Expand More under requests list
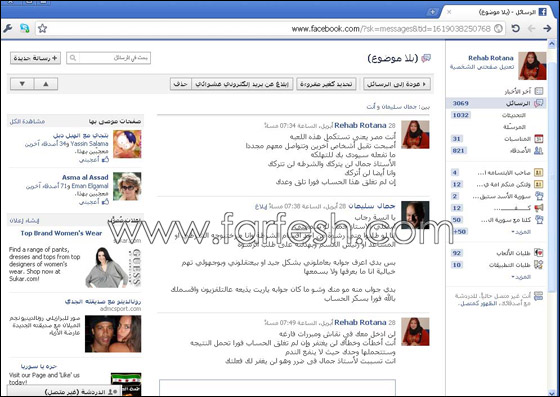 (521, 277)
